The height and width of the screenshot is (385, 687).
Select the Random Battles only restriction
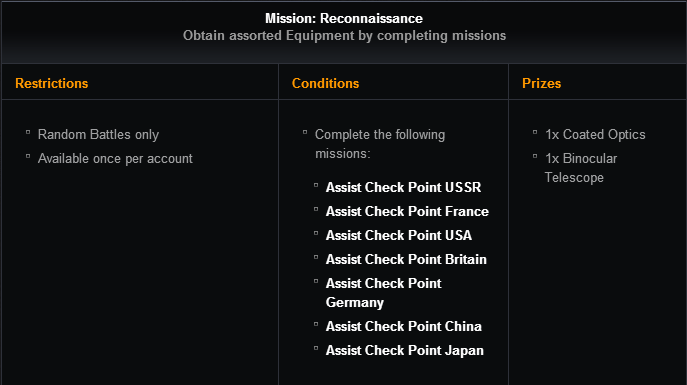tap(98, 134)
